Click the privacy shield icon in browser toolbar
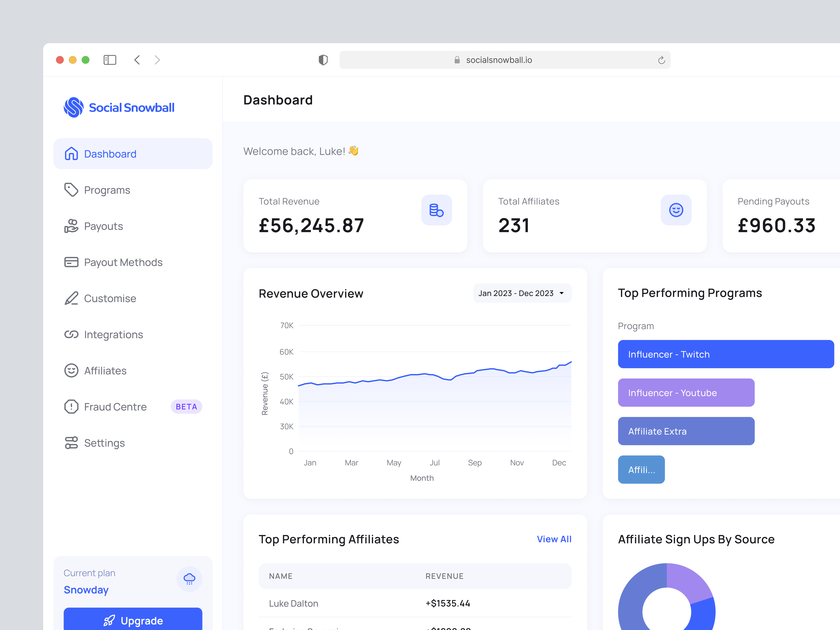This screenshot has height=630, width=840. click(x=323, y=60)
